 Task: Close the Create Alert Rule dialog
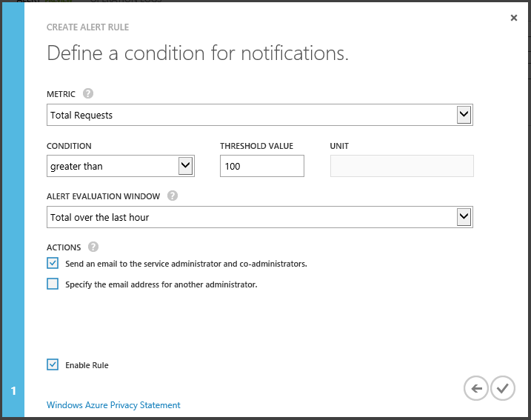tap(514, 18)
